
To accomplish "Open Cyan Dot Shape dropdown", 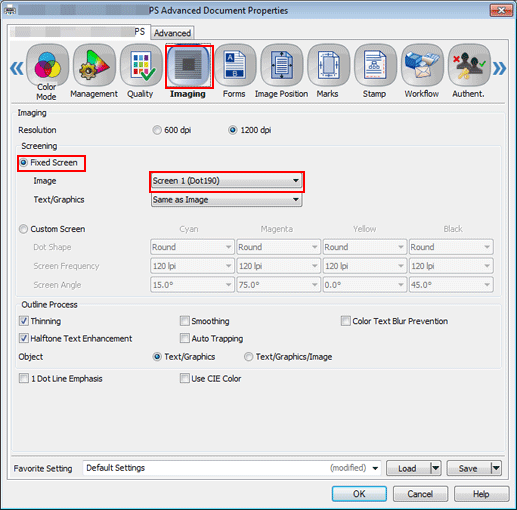I will pos(192,247).
